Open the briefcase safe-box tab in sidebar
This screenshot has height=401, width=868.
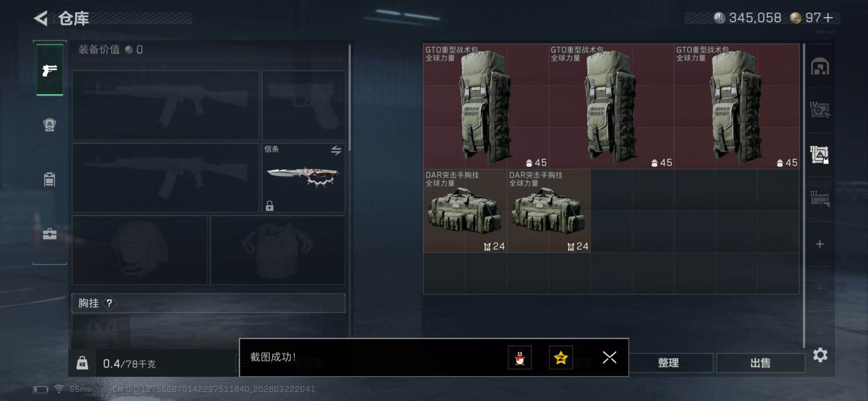pos(50,234)
